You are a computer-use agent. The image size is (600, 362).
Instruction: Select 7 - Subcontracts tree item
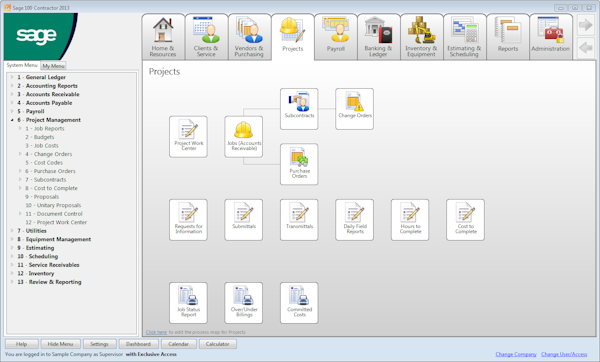pos(46,179)
